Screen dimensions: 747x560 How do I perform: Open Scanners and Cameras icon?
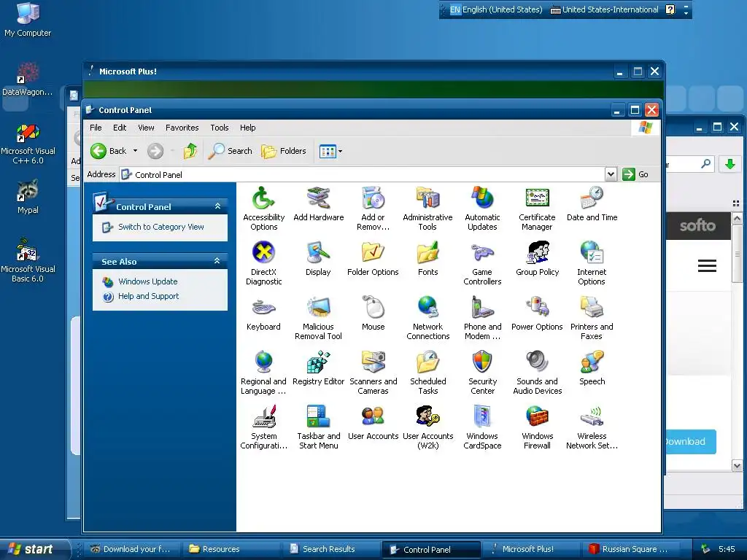(x=373, y=363)
